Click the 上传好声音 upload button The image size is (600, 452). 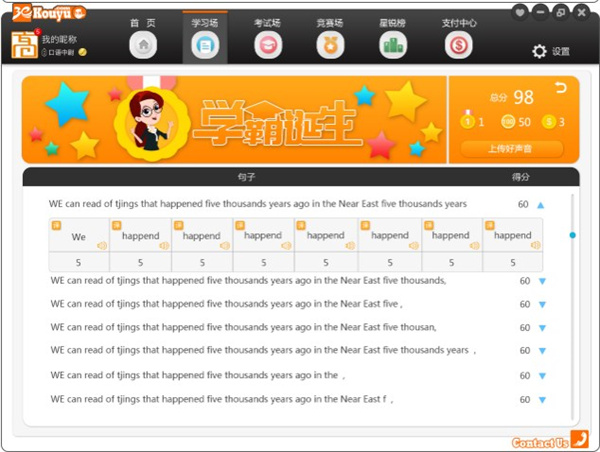click(x=512, y=148)
